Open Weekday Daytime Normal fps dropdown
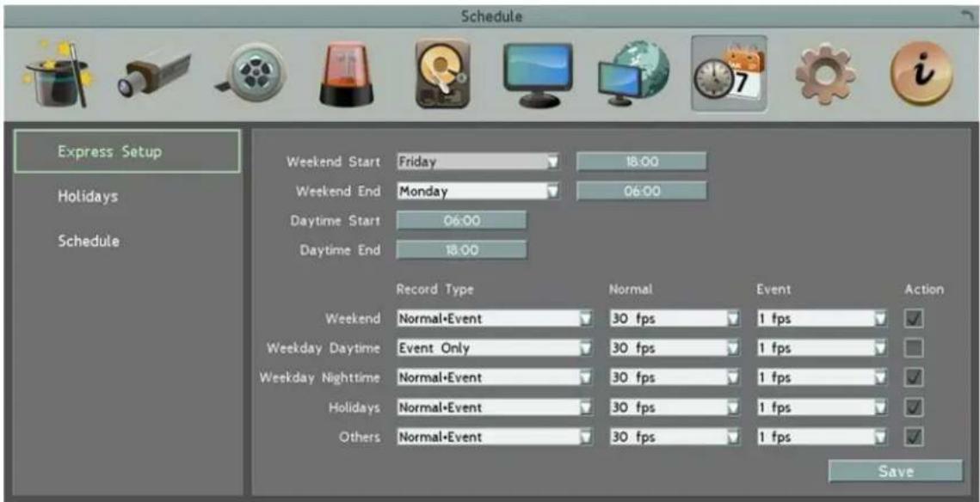This screenshot has height=502, width=980. [675, 348]
